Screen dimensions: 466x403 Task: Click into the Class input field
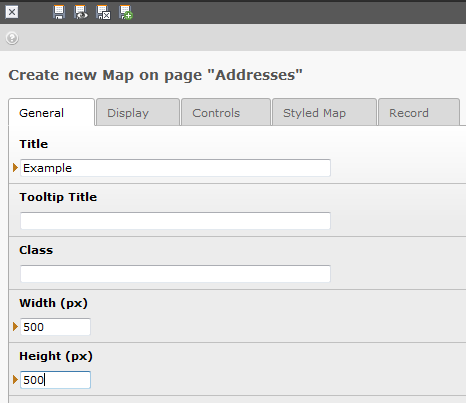click(x=175, y=274)
